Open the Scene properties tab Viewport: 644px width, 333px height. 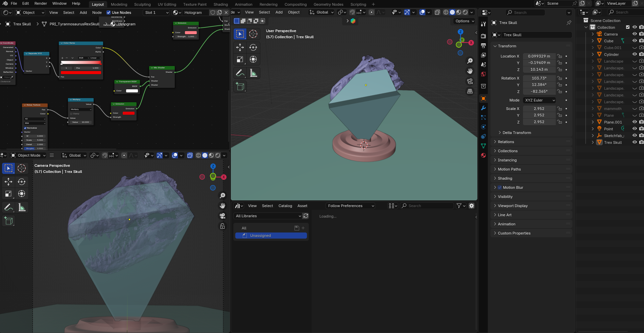tap(483, 64)
